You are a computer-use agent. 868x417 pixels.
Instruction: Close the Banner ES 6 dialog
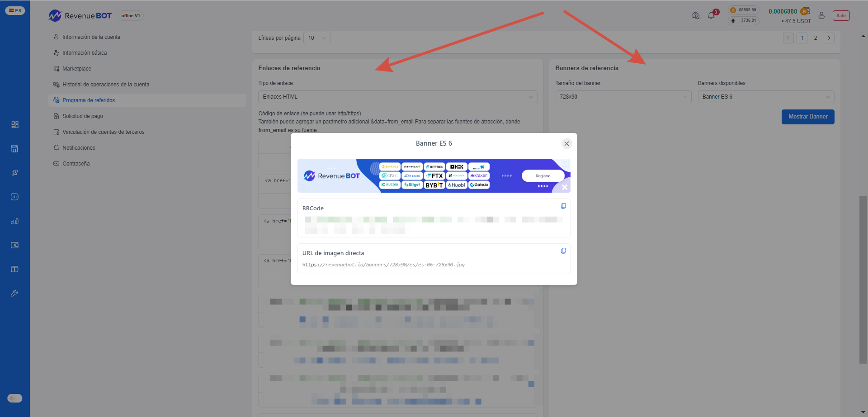pyautogui.click(x=566, y=143)
